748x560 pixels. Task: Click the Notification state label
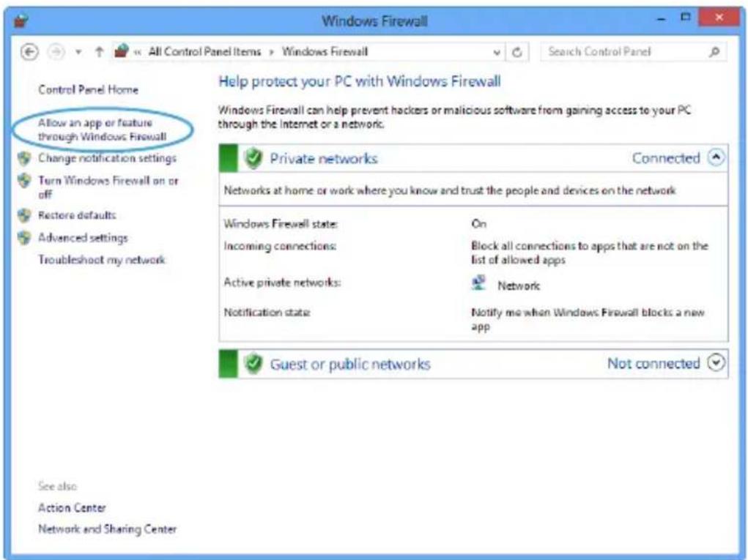[x=267, y=313]
